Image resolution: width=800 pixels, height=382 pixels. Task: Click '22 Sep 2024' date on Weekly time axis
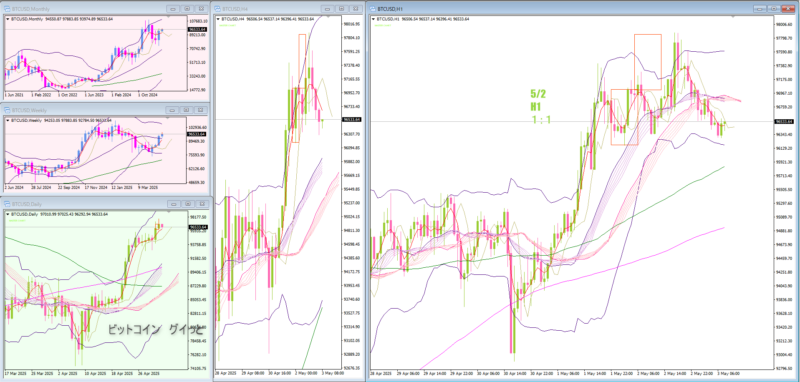click(x=69, y=187)
